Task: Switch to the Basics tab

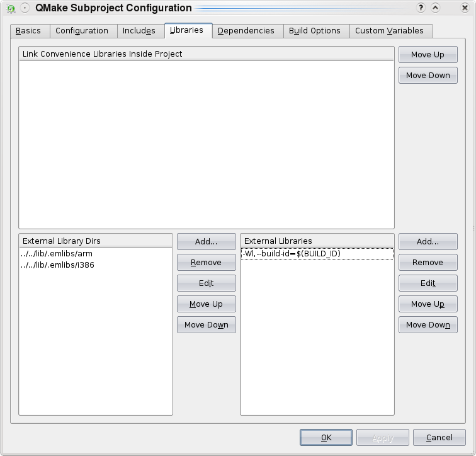Action: (28, 31)
